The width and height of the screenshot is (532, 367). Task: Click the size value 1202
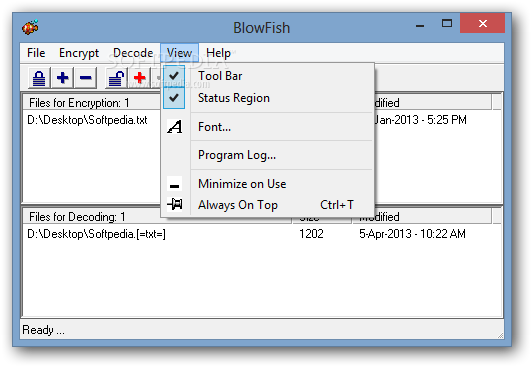pyautogui.click(x=311, y=234)
